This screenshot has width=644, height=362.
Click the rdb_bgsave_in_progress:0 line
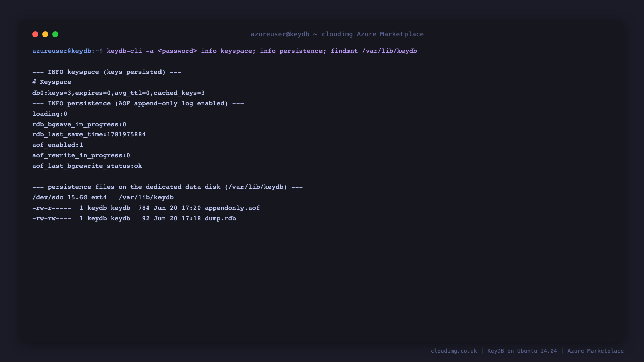pyautogui.click(x=79, y=124)
